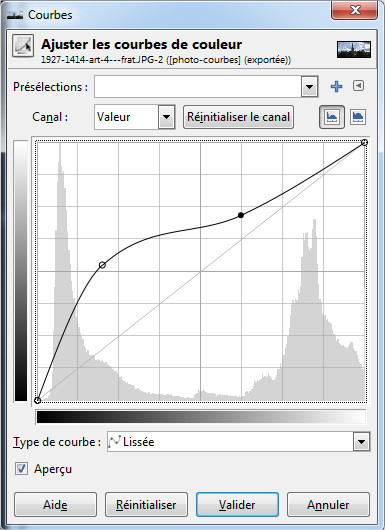The width and height of the screenshot is (385, 530).
Task: Select the filled black curve control point
Action: click(x=241, y=215)
